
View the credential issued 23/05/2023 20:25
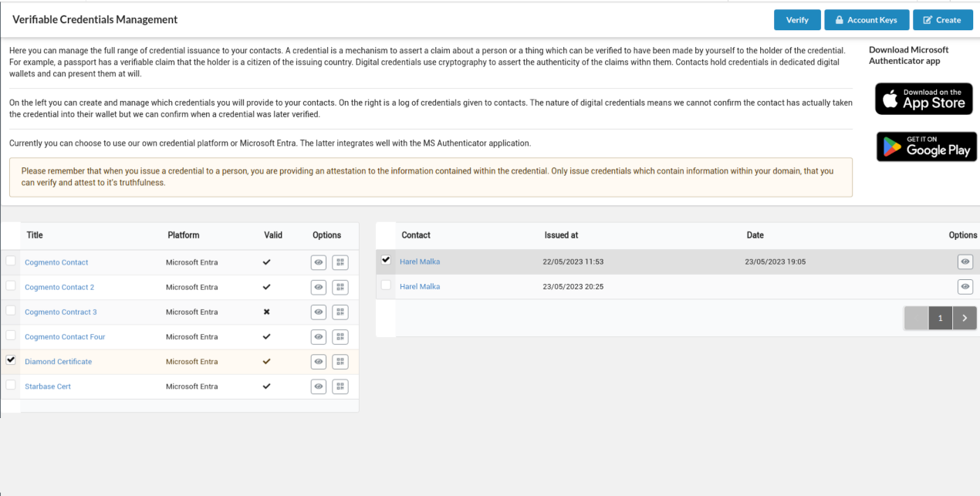click(x=965, y=287)
